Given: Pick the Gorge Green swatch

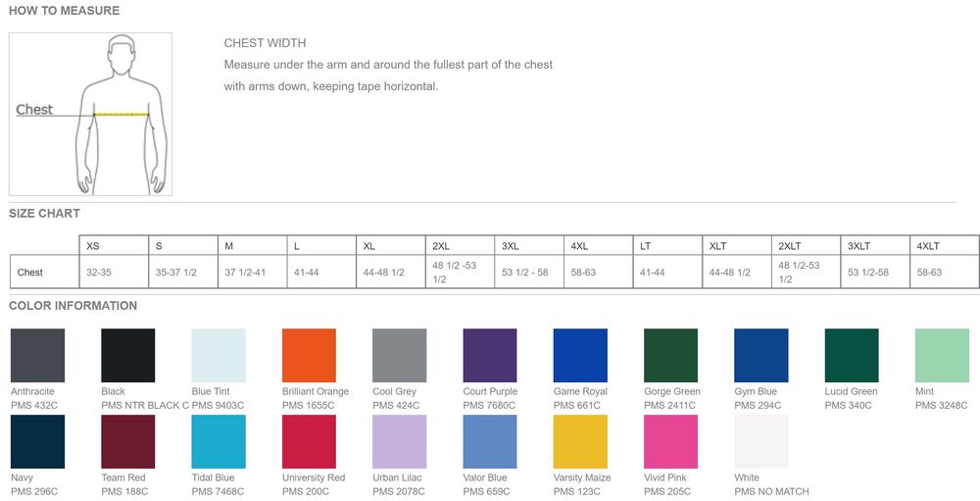Looking at the screenshot, I should pyautogui.click(x=670, y=355).
